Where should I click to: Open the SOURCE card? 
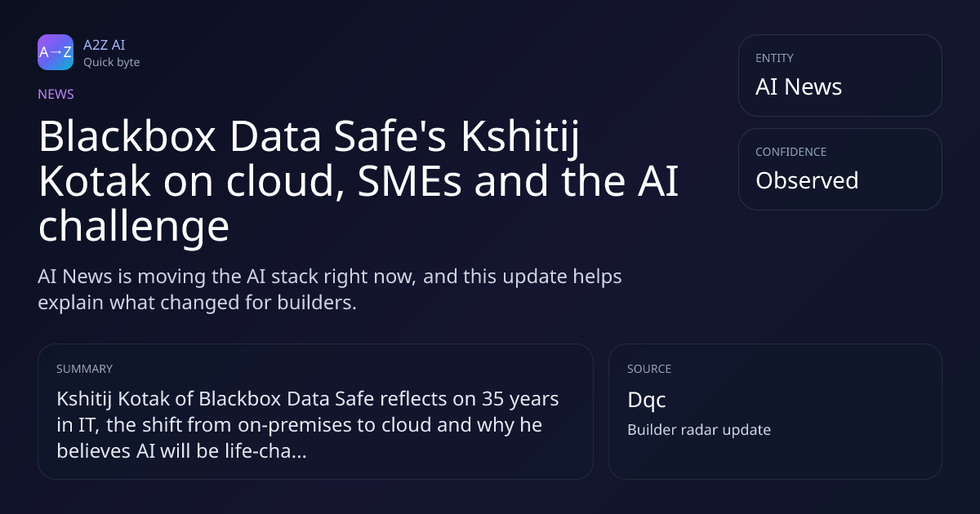tap(775, 411)
